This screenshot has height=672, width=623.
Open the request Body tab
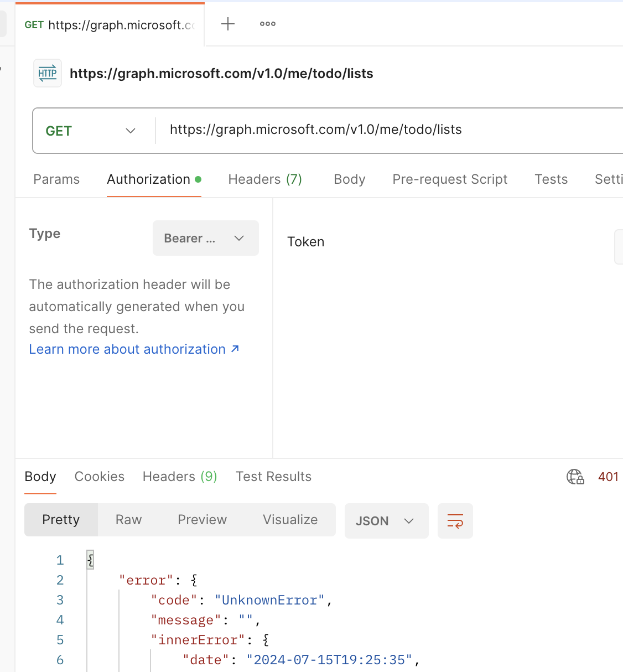click(x=350, y=179)
